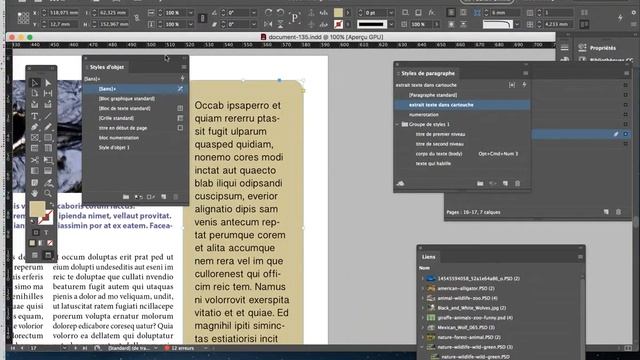Toggle constrain proportions for width and height
This screenshot has width=640, height=360.
tap(136, 18)
